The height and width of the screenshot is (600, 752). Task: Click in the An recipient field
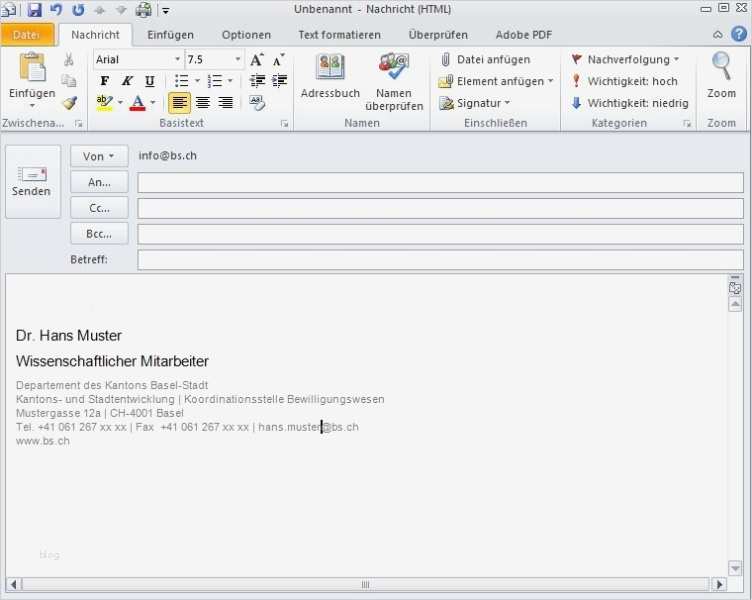click(440, 183)
